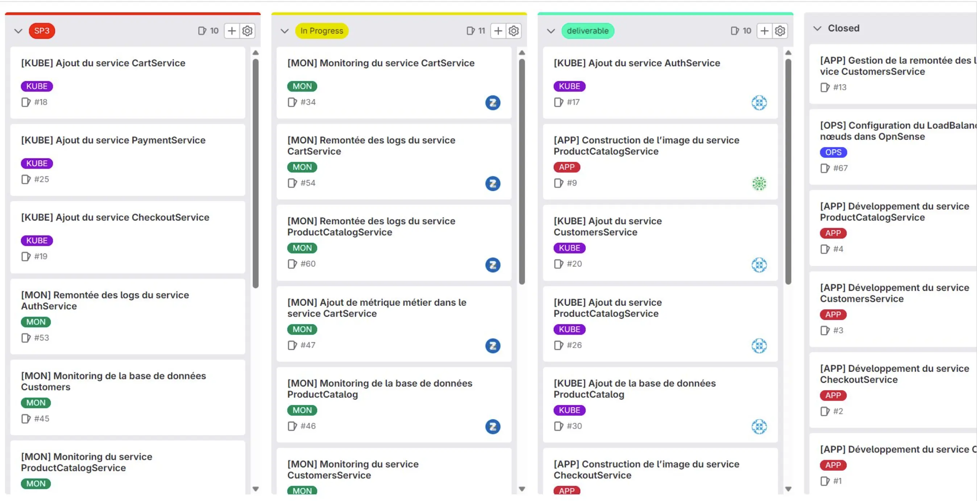The height and width of the screenshot is (501, 980).
Task: Click the KUBE label on PaymentService card
Action: pyautogui.click(x=37, y=163)
